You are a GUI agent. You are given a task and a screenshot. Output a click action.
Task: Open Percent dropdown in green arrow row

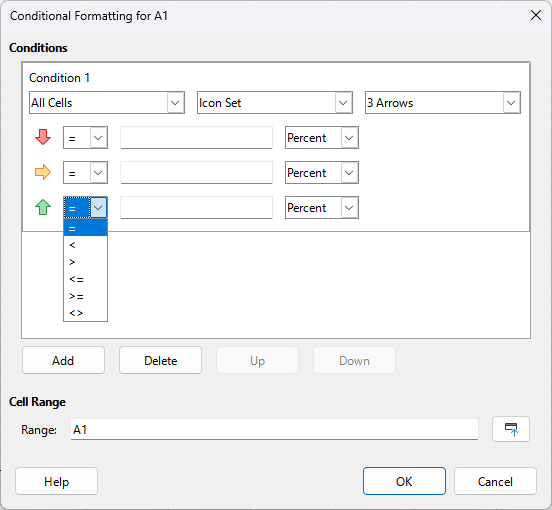(x=322, y=208)
